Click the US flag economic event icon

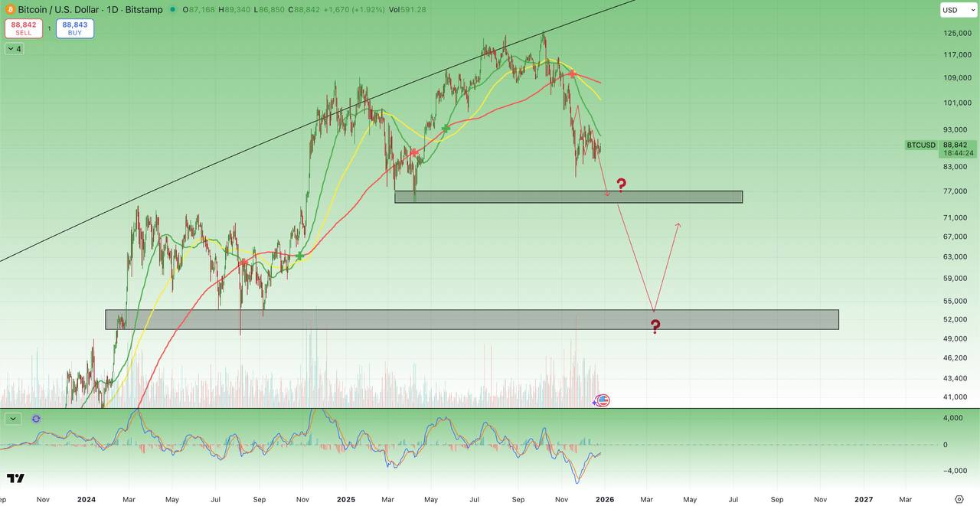[603, 400]
